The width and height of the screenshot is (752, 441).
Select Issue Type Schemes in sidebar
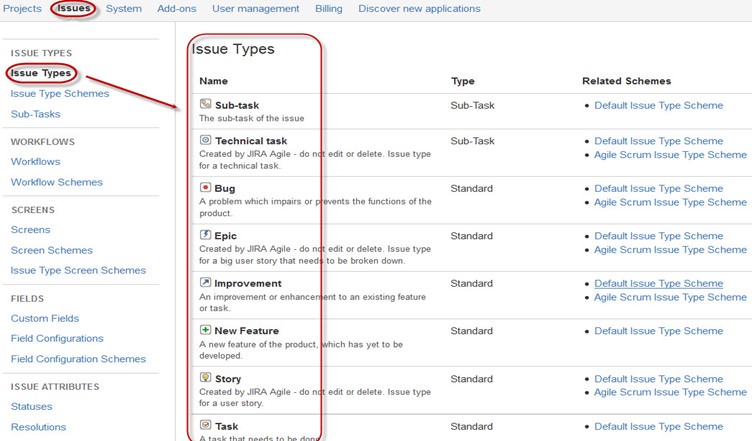[x=59, y=94]
